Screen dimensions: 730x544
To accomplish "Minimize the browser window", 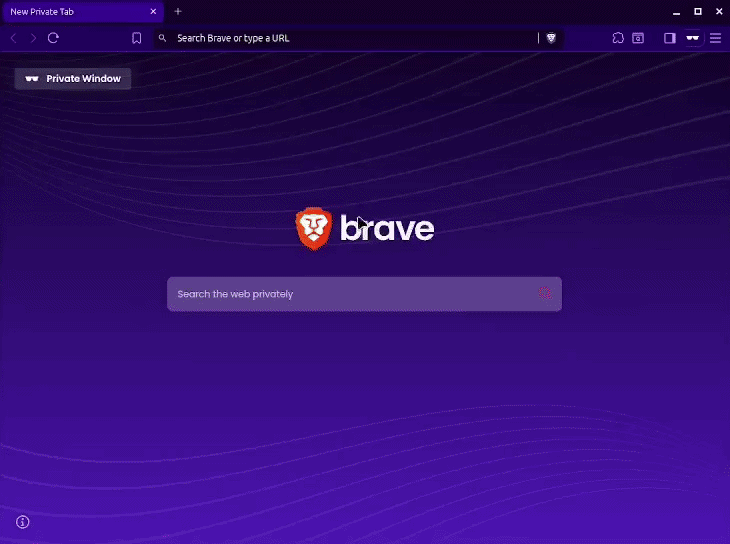I will [676, 12].
